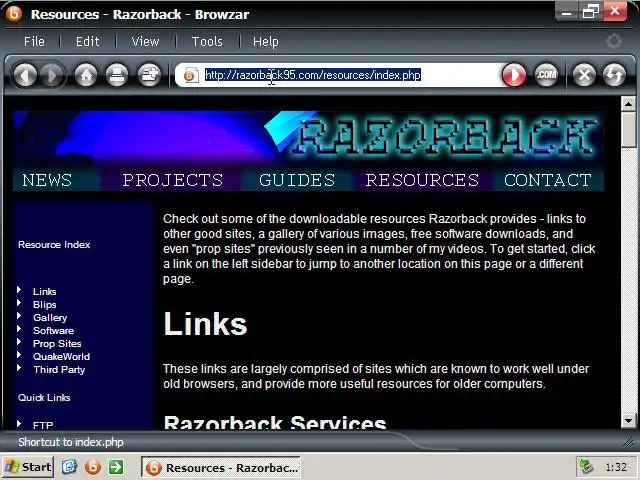Screen dimensions: 640x480
Task: Click the vertical scrollbar thumb
Action: [x=628, y=130]
